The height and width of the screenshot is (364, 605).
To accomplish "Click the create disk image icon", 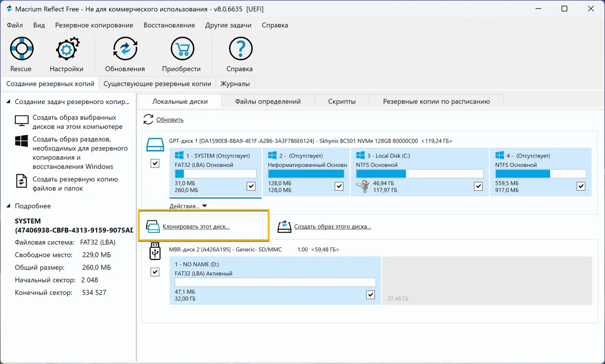I will [x=284, y=227].
